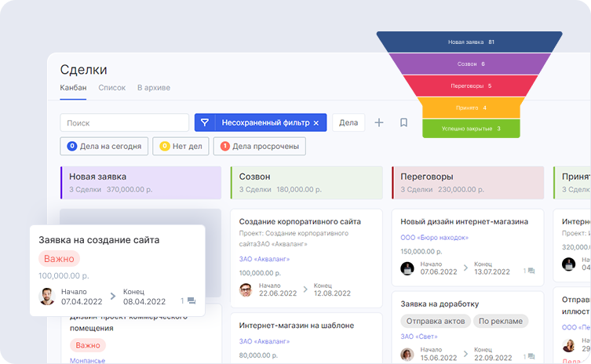The image size is (591, 364).
Task: Toggle the Дела на сегодня filter
Action: pyautogui.click(x=104, y=146)
